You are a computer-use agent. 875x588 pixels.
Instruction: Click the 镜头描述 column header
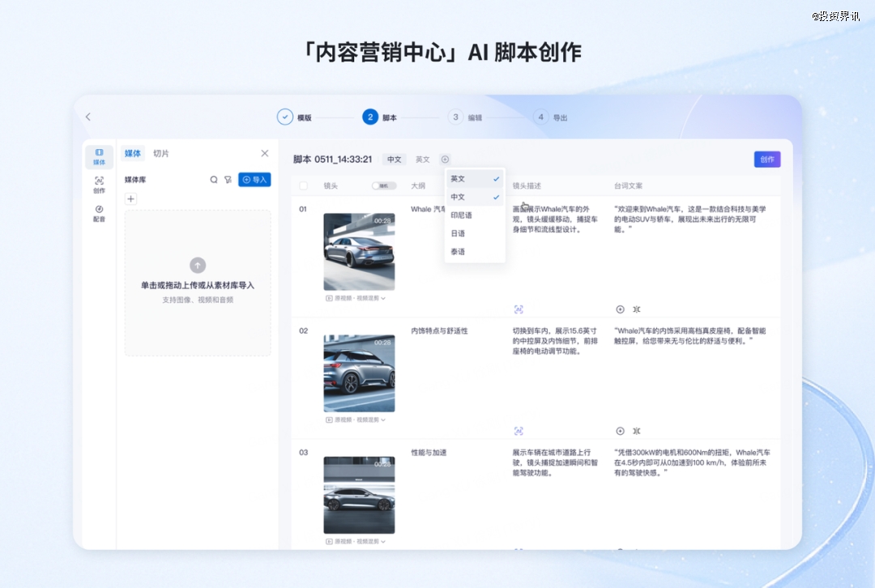click(x=527, y=185)
